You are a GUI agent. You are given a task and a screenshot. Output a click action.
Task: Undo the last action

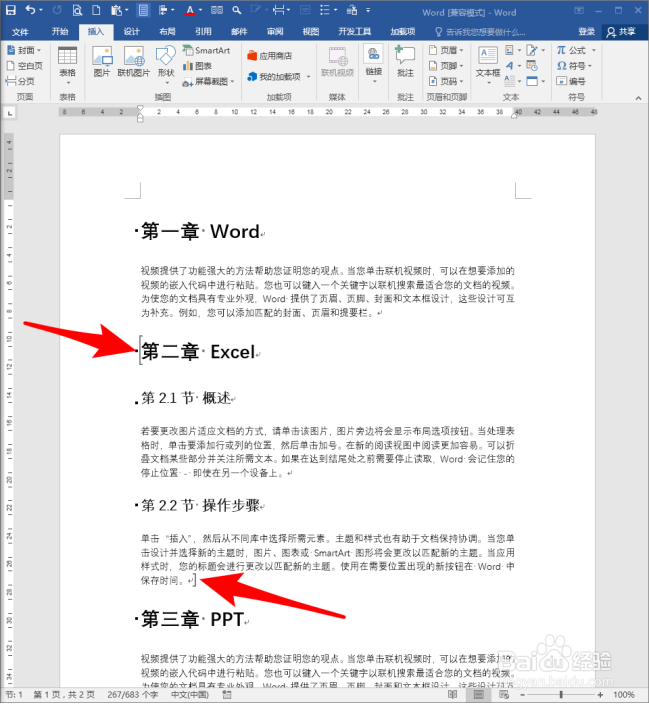pos(30,9)
